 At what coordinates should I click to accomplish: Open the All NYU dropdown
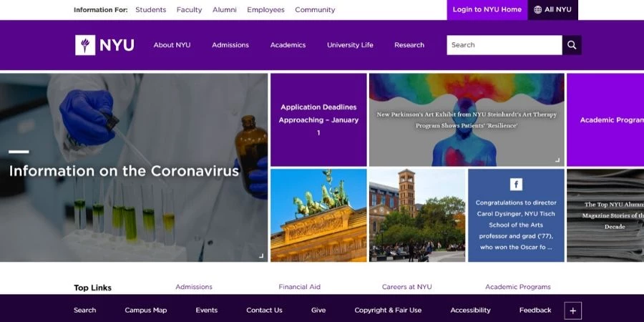point(553,9)
